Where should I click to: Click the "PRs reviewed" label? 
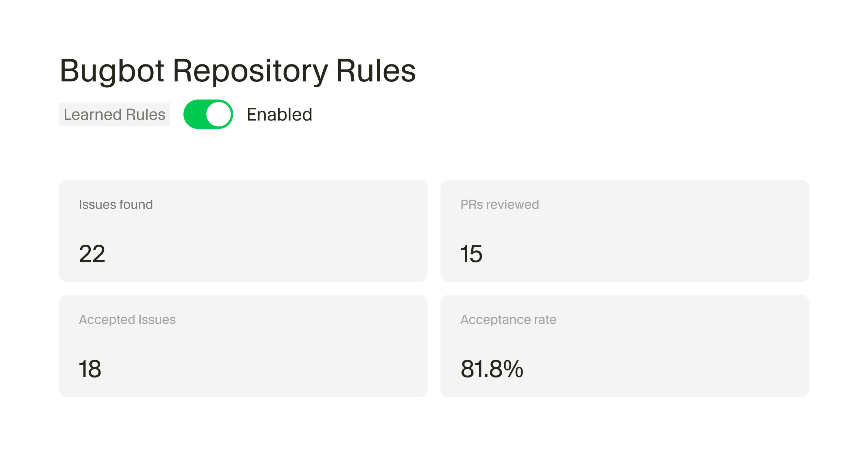point(499,204)
